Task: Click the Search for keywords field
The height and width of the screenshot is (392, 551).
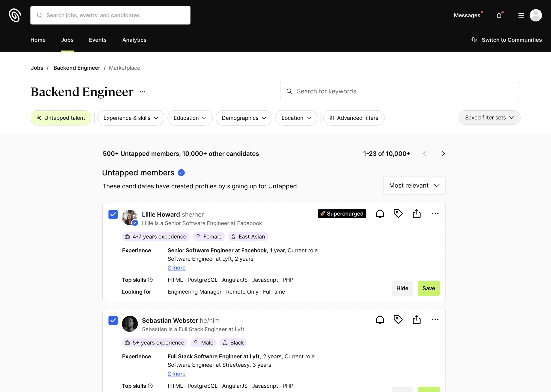Action: [x=400, y=91]
